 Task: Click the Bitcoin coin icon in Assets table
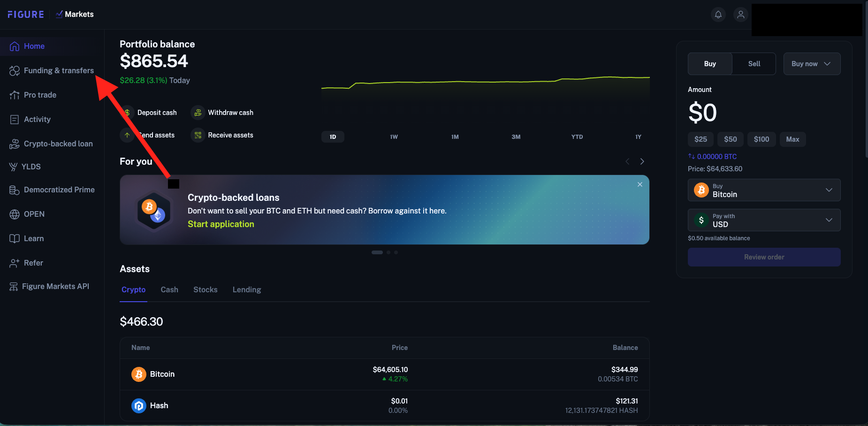[x=139, y=374]
